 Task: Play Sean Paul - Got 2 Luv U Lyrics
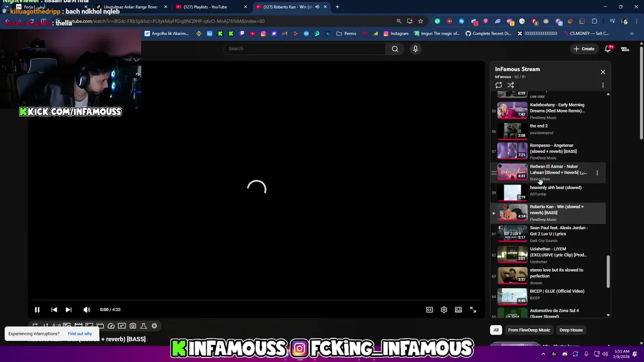click(x=548, y=234)
